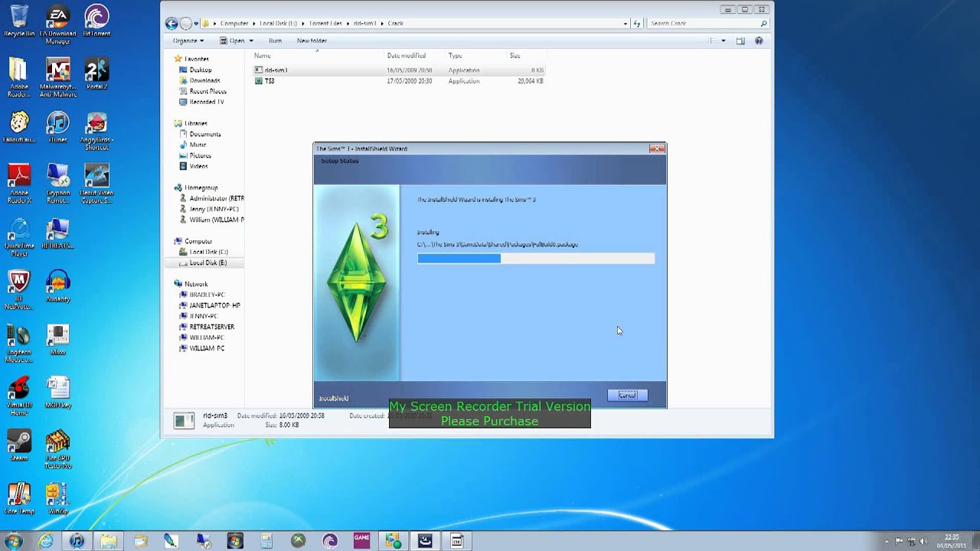Refresh the Explorer address bar
Screen dimensions: 980x551
click(635, 24)
